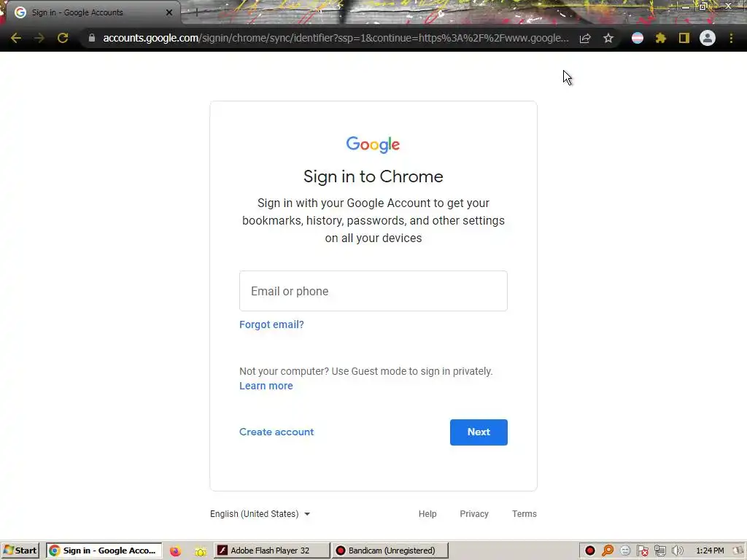This screenshot has width=747, height=560.
Task: Expand the English (United States) language dropdown
Action: tap(260, 514)
